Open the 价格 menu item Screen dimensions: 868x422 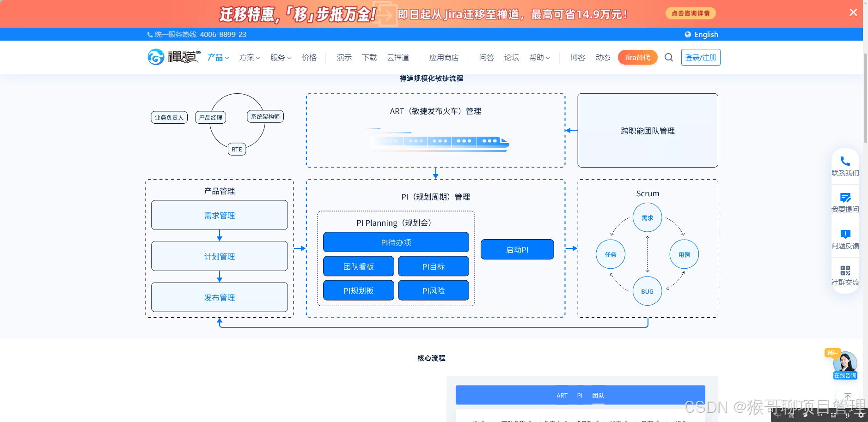point(309,58)
